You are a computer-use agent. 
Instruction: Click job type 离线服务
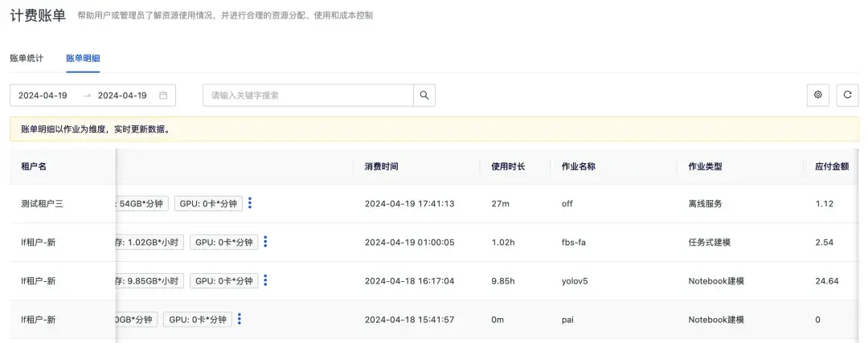[x=706, y=203]
